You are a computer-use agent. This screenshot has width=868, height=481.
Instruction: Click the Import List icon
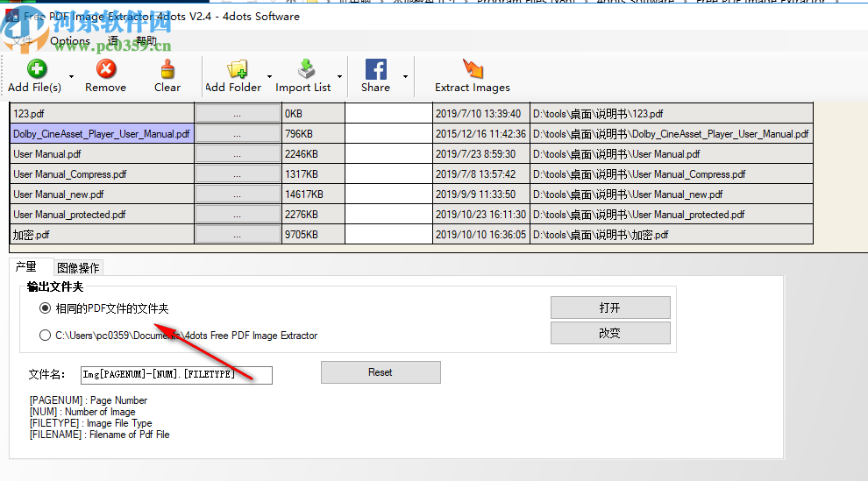coord(306,69)
